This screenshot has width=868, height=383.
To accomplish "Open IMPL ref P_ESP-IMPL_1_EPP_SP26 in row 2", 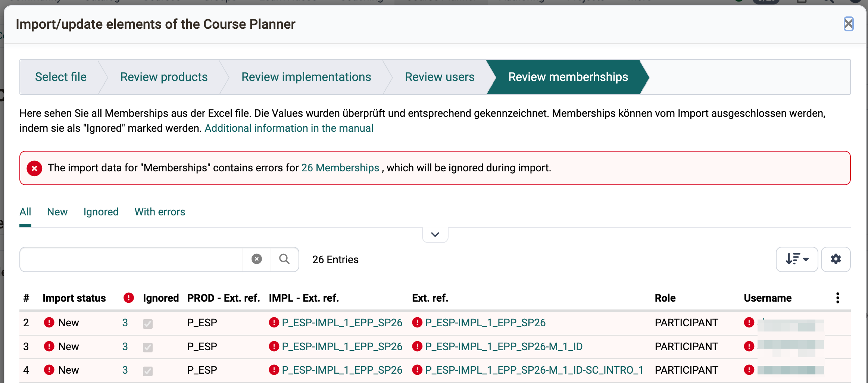I will [342, 323].
